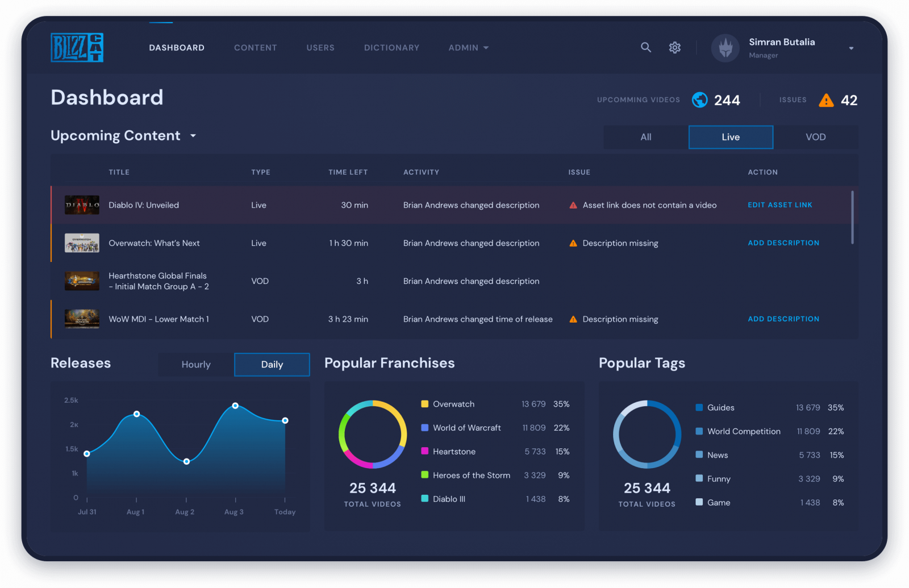
Task: Click the Guides tag color swatch
Action: (x=699, y=407)
